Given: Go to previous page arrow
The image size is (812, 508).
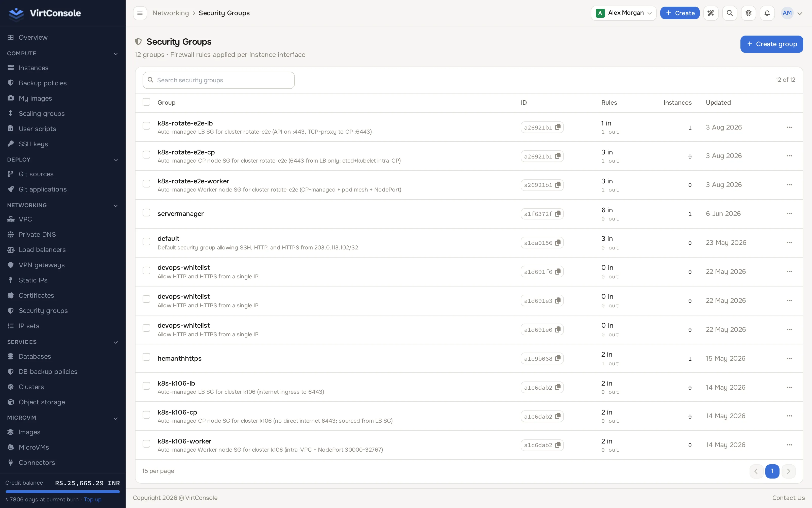Looking at the screenshot, I should (x=756, y=471).
